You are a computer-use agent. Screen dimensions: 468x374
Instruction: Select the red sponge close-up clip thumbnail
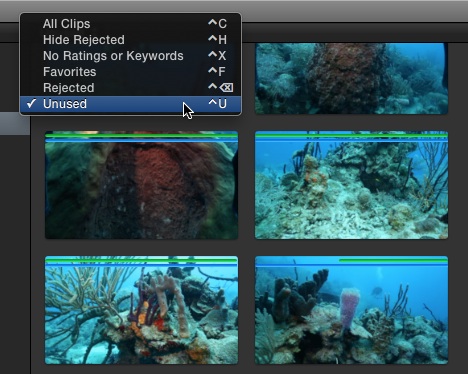(142, 185)
